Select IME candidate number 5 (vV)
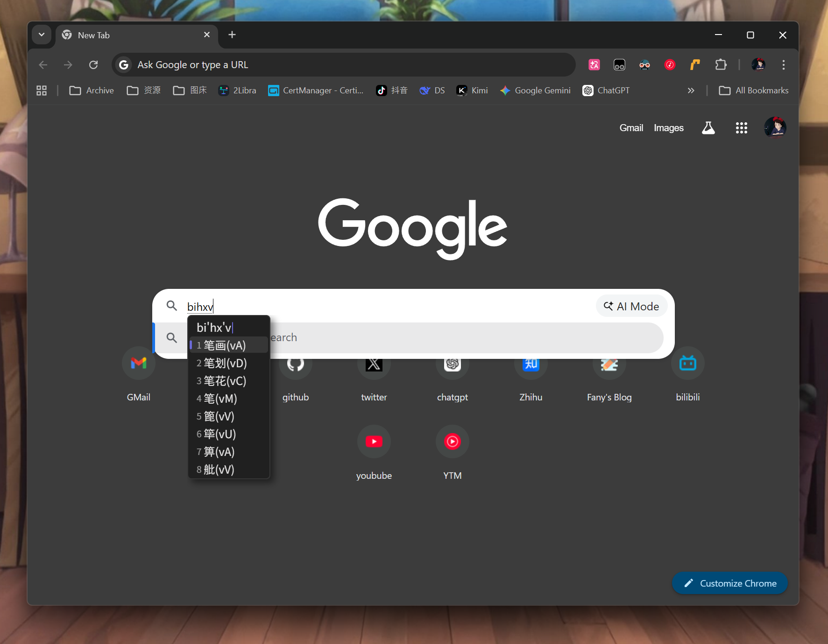This screenshot has height=644, width=828. pyautogui.click(x=229, y=416)
